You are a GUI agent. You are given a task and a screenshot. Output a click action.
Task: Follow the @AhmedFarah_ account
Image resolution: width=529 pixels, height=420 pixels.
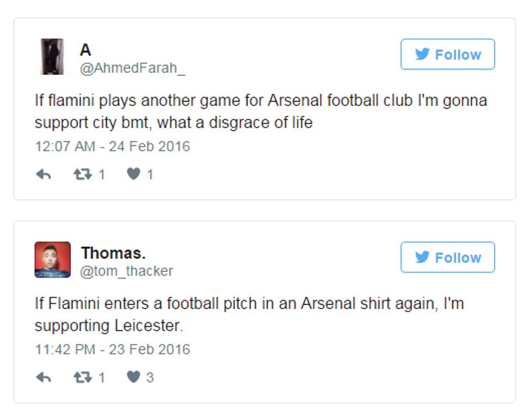point(448,54)
